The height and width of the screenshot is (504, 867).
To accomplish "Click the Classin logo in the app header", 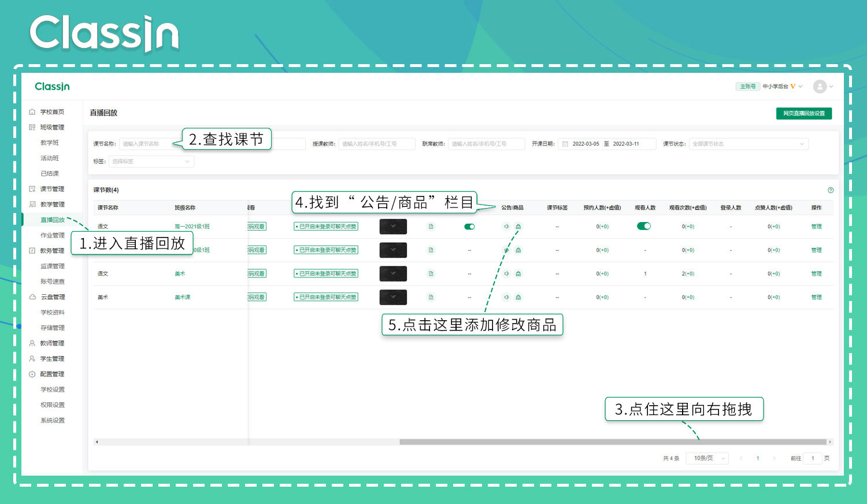I will (52, 87).
